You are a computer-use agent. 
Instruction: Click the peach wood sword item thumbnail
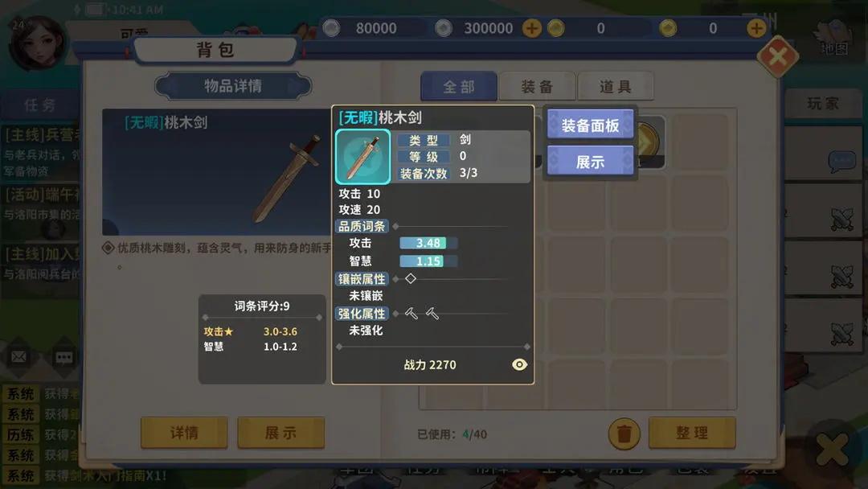click(x=362, y=157)
